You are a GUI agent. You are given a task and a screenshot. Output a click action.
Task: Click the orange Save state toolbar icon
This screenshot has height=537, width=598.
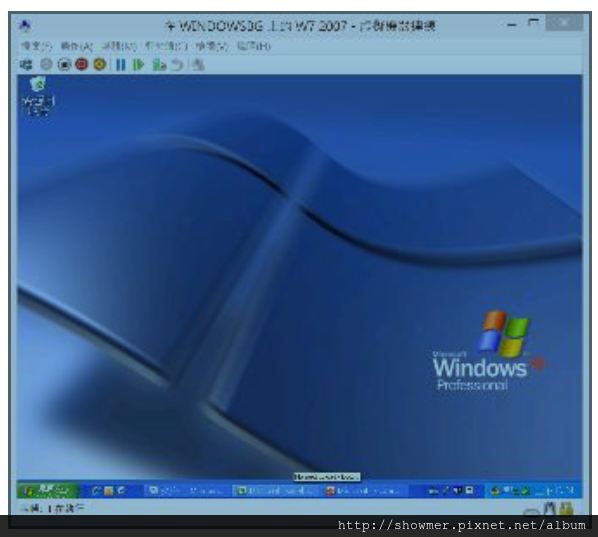click(x=100, y=64)
